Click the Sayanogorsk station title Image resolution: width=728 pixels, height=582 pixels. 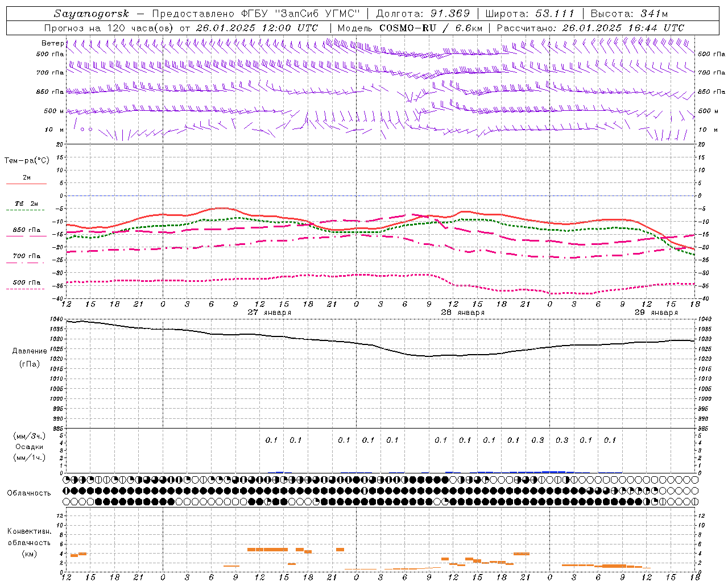tap(92, 14)
